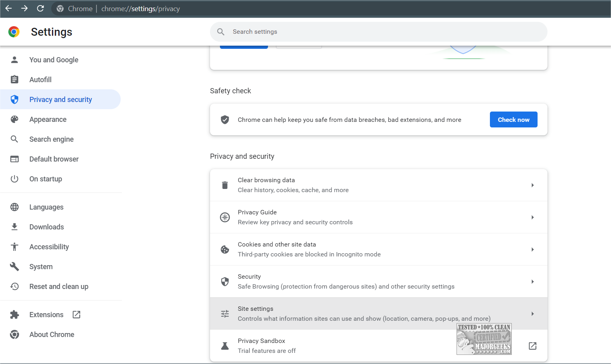Click the Chrome site info chip in address bar
The width and height of the screenshot is (611, 364).
(75, 9)
